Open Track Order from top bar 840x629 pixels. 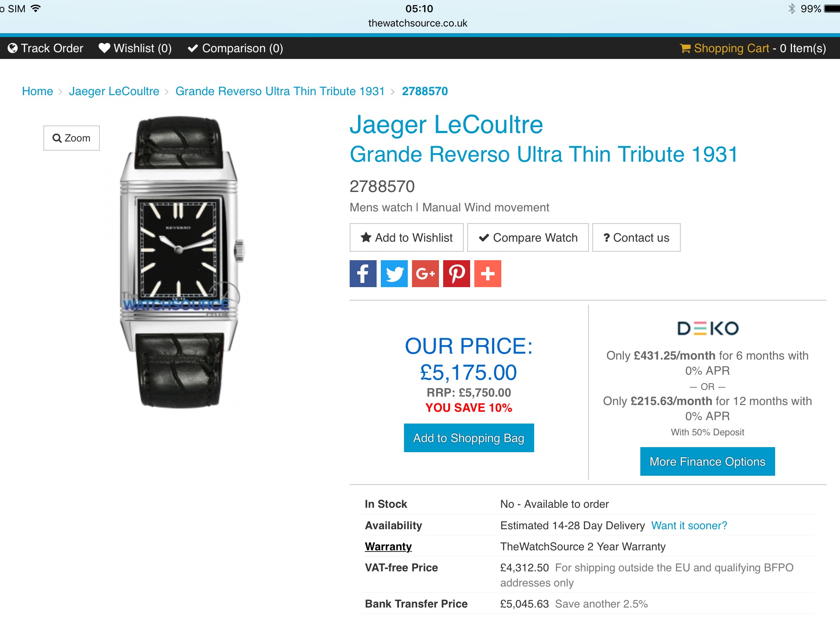pyautogui.click(x=45, y=48)
